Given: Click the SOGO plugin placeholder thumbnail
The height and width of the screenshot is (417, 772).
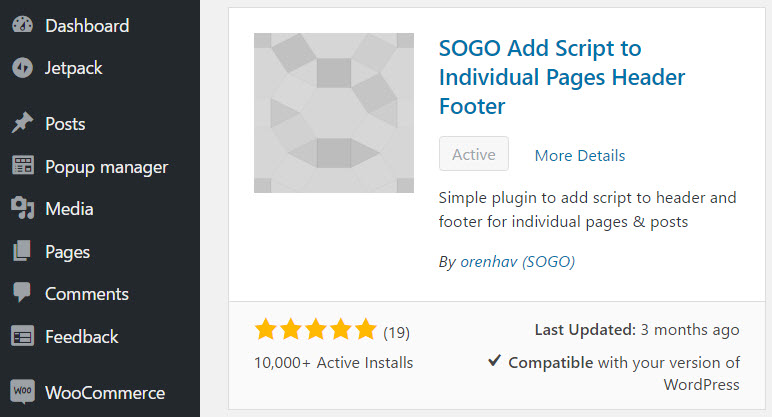Looking at the screenshot, I should [334, 113].
